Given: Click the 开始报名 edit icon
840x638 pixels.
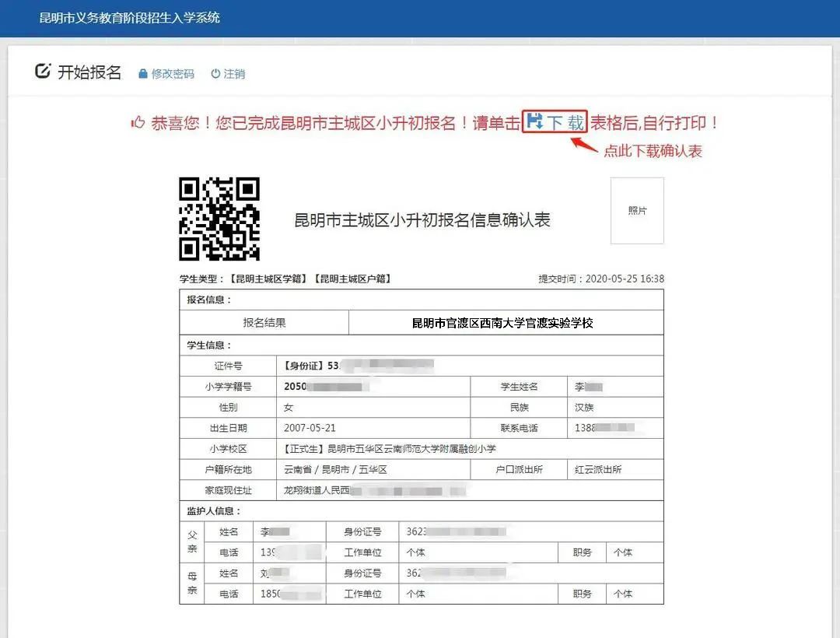Looking at the screenshot, I should [43, 71].
